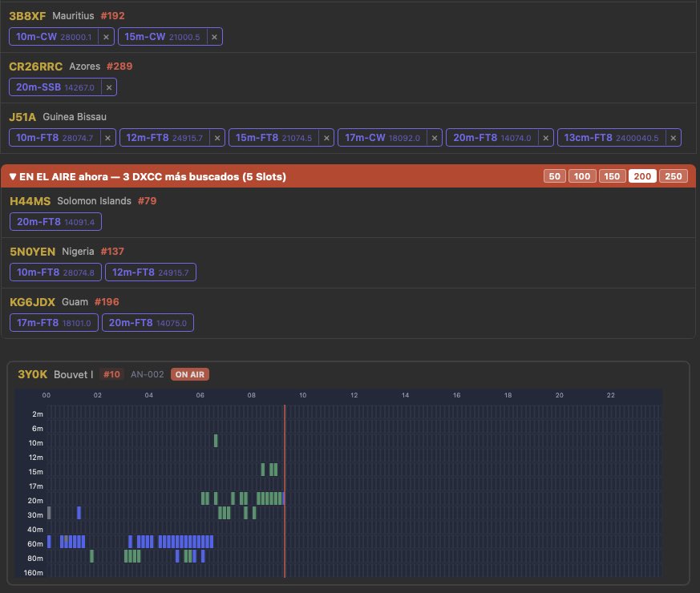Click the 5N0YEN callsign
The height and width of the screenshot is (593, 700).
32,252
